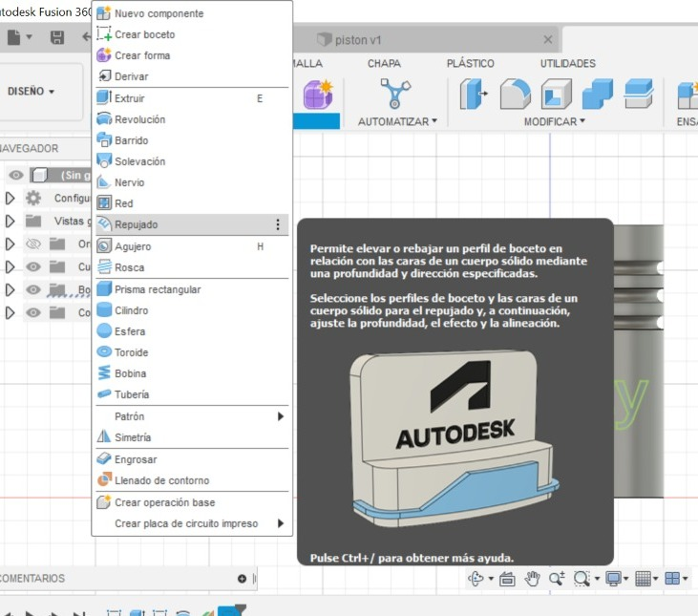Expand the Cuerpos folder node

tap(10, 266)
